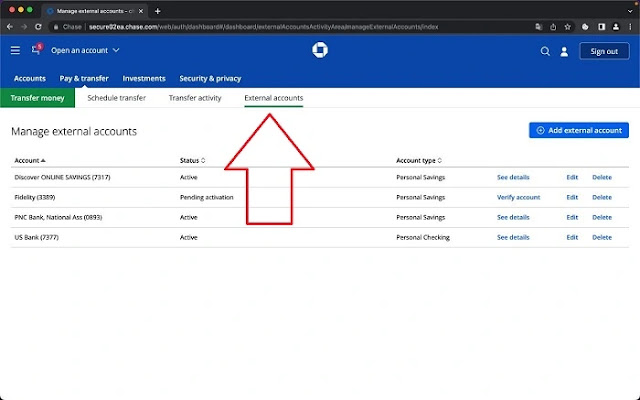640x400 pixels.
Task: Click the Chase octagon logo
Action: point(320,50)
